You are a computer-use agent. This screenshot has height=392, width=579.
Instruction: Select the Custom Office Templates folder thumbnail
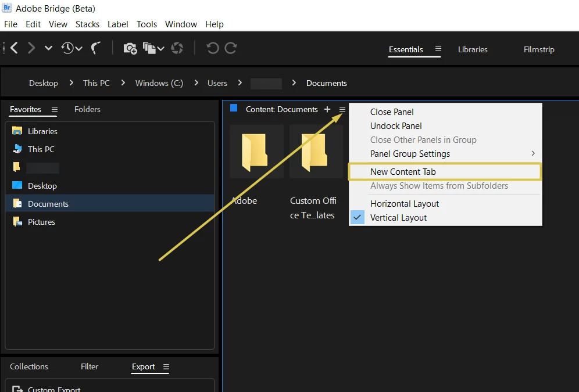(x=316, y=152)
